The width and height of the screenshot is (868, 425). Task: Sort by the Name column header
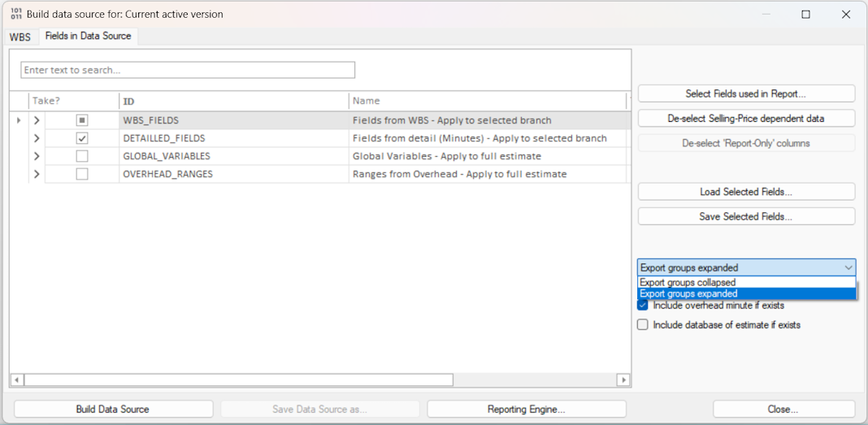tap(487, 102)
